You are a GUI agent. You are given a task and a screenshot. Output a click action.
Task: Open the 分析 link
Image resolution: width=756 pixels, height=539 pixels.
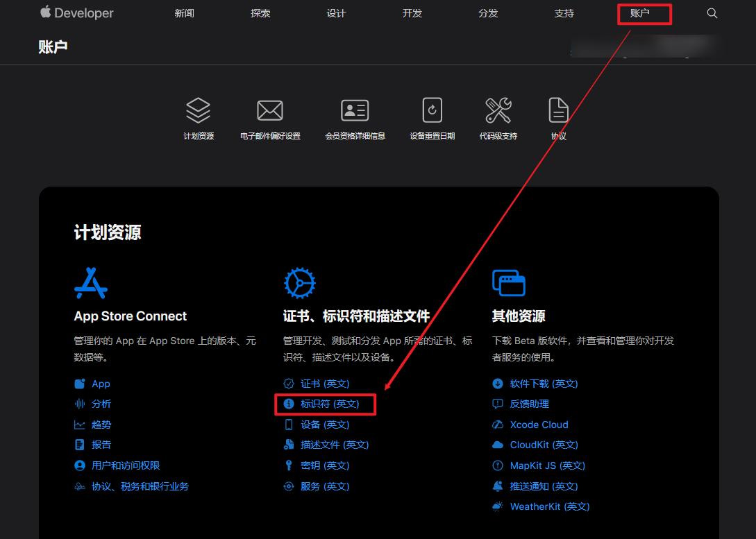(101, 404)
